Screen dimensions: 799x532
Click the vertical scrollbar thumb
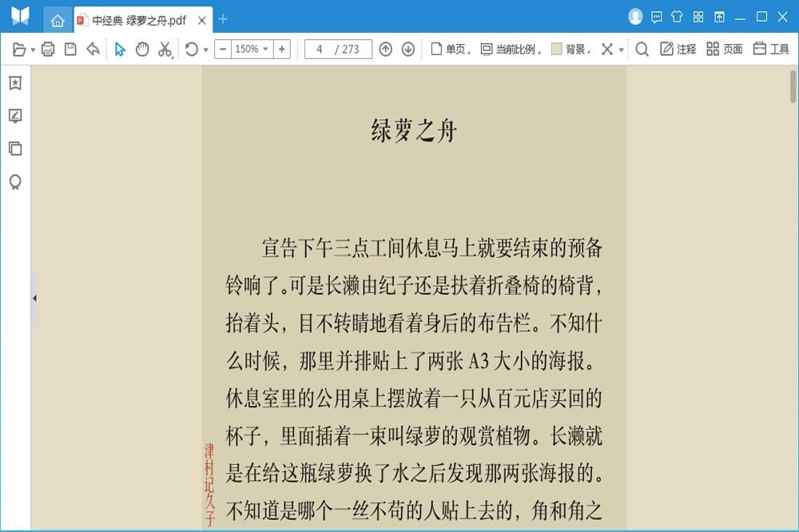(793, 86)
